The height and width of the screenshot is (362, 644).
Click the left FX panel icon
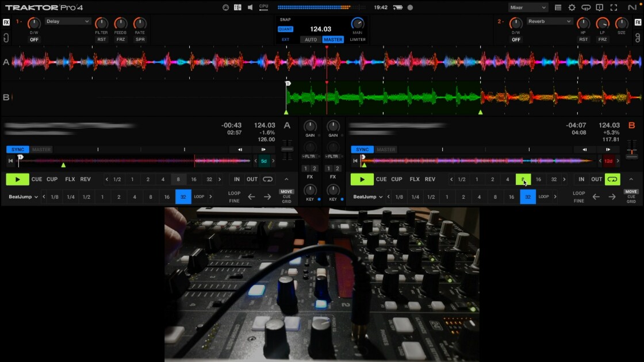(6, 22)
